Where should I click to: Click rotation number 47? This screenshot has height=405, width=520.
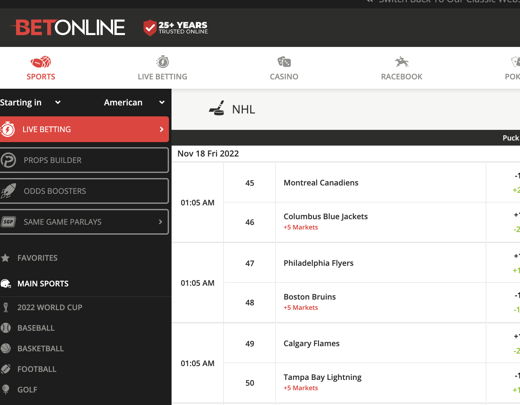tap(250, 263)
